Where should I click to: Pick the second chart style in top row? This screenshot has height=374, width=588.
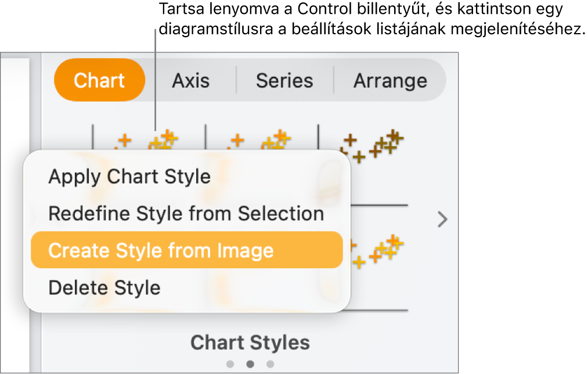[x=261, y=139]
